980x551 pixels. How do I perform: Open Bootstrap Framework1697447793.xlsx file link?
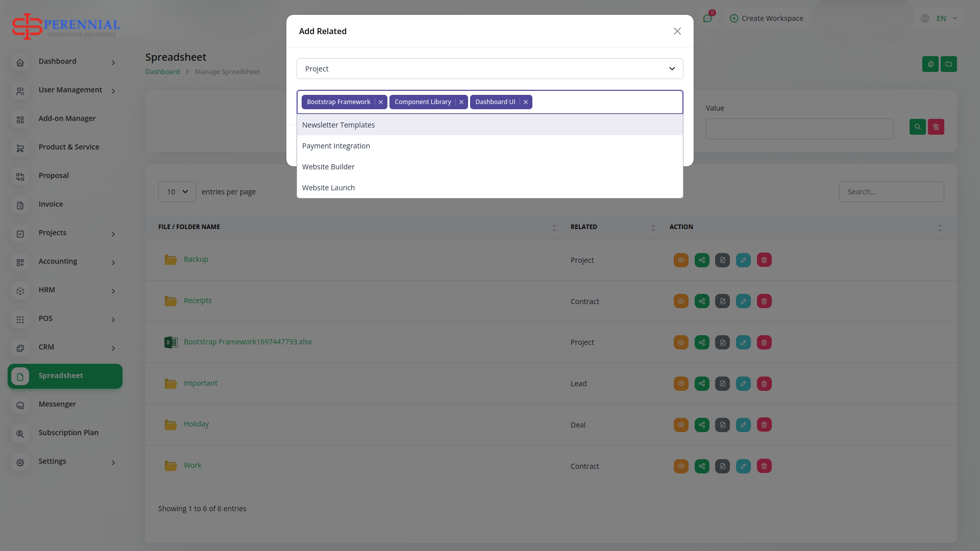click(x=248, y=342)
